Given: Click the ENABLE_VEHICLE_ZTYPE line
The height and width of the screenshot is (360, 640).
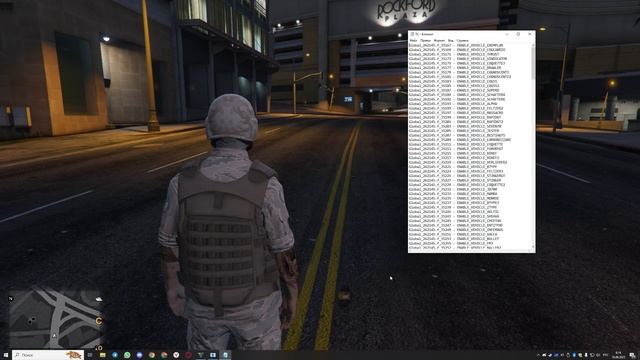Looking at the screenshot, I should click(453, 207).
